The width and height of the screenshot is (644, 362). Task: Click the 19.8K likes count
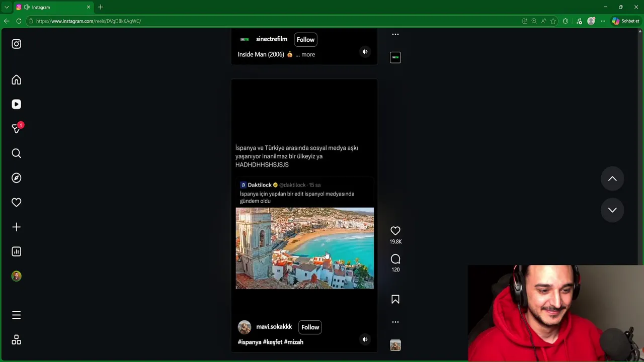[395, 242]
